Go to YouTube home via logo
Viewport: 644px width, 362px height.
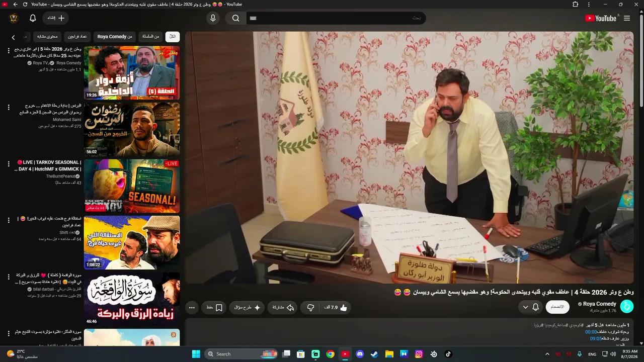click(601, 18)
